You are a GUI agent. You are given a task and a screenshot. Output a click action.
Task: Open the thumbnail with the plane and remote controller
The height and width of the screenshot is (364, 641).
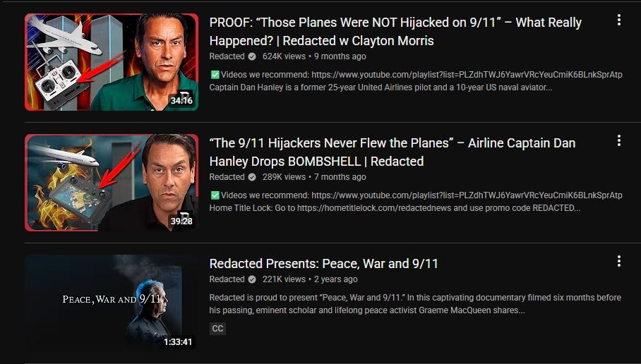tap(112, 62)
